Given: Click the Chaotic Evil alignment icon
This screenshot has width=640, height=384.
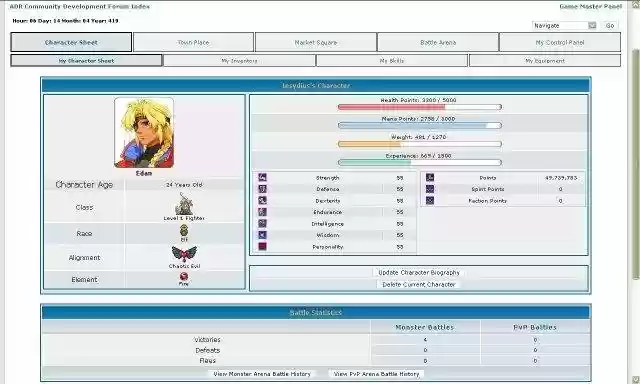Looking at the screenshot, I should point(184,254).
